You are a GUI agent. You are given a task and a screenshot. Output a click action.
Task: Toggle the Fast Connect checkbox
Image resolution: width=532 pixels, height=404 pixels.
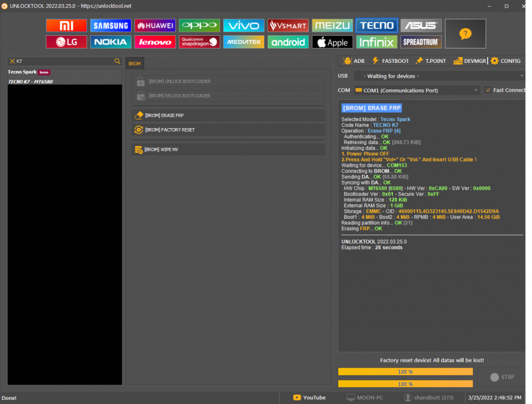coord(488,90)
